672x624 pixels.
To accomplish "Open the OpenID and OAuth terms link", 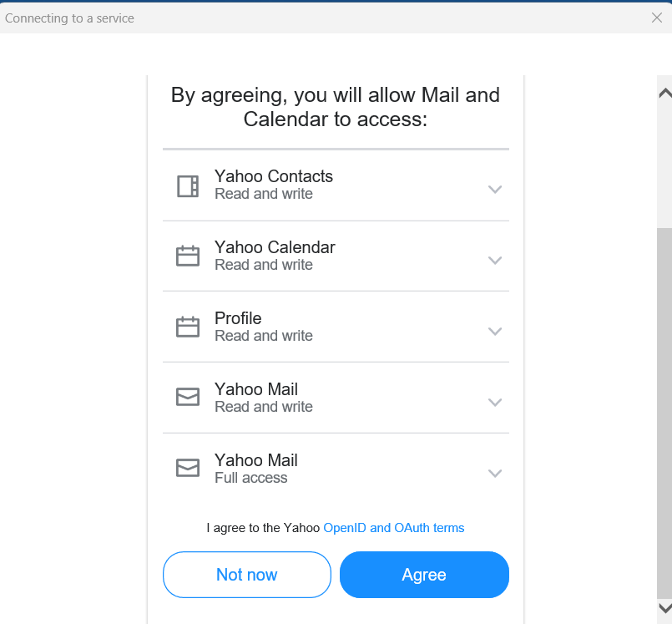I will coord(393,527).
